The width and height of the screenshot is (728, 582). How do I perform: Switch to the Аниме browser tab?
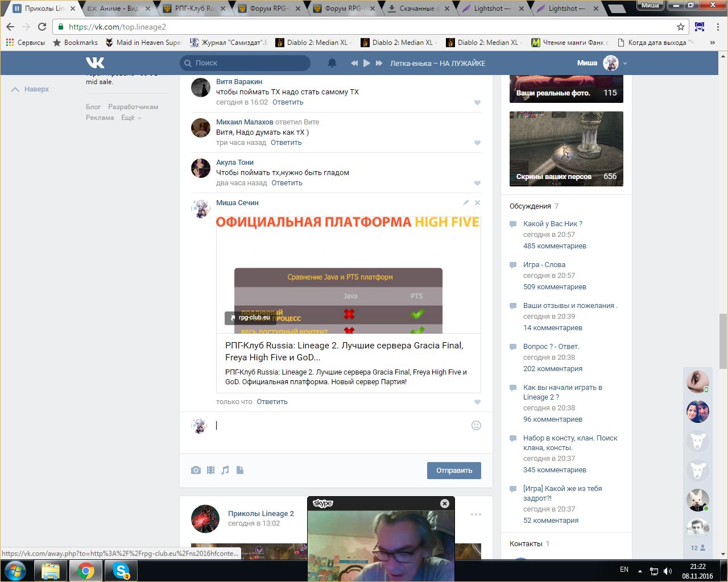coord(118,9)
